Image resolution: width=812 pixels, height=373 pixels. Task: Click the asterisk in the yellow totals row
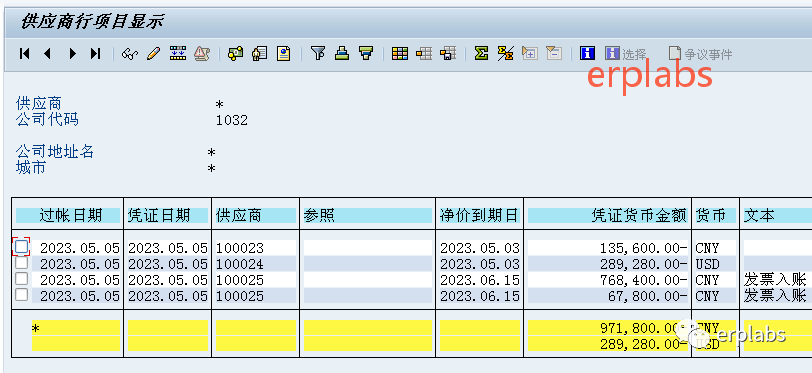[x=35, y=328]
